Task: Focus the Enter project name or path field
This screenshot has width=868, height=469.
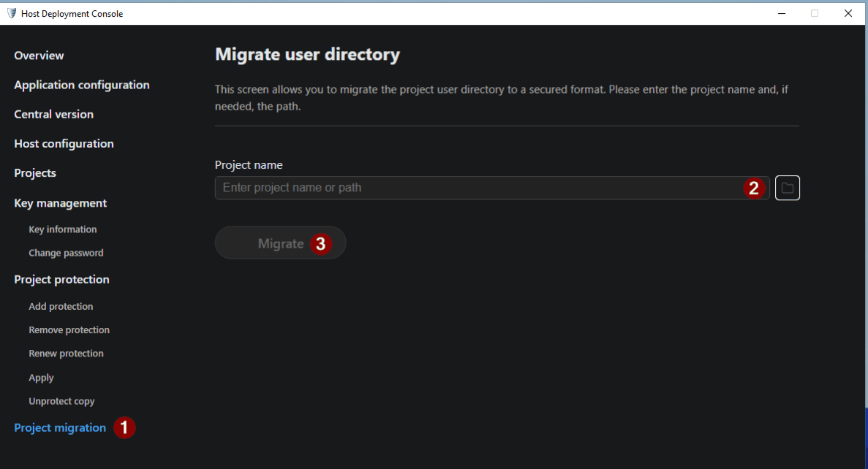Action: [x=492, y=188]
